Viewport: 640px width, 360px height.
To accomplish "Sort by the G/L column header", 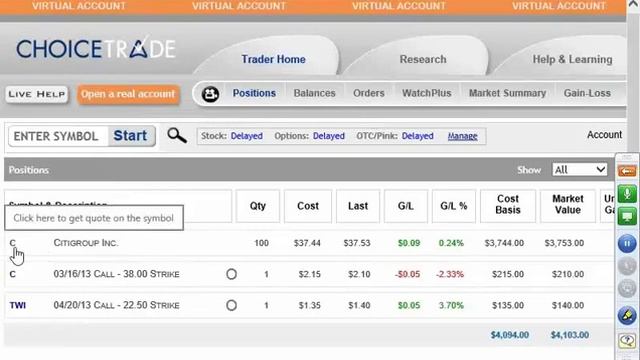I will click(406, 206).
